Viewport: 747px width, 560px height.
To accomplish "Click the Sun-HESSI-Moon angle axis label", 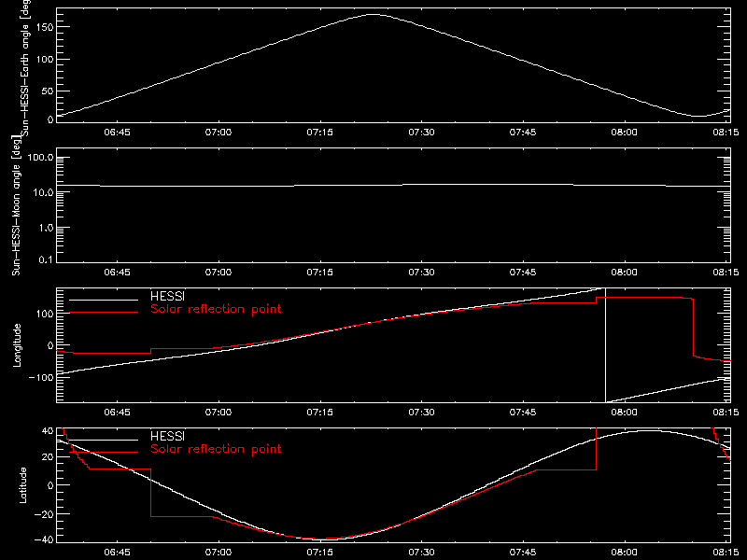I will tap(16, 205).
